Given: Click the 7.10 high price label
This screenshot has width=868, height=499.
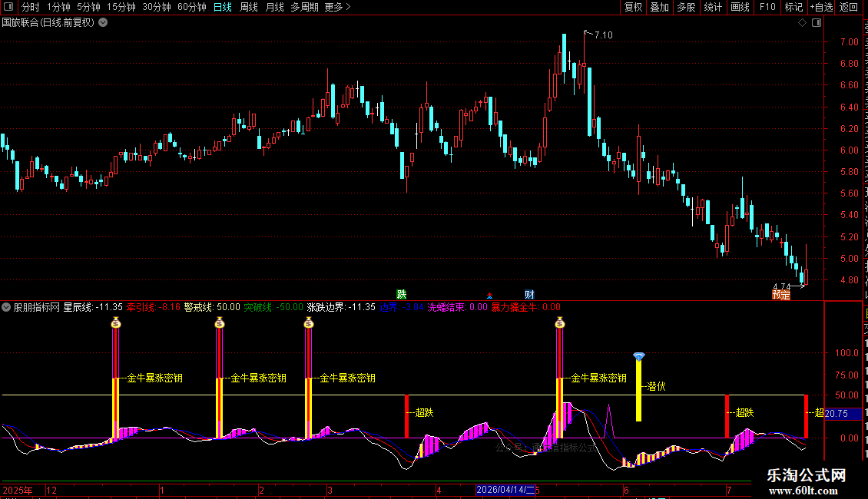Looking at the screenshot, I should coord(604,35).
